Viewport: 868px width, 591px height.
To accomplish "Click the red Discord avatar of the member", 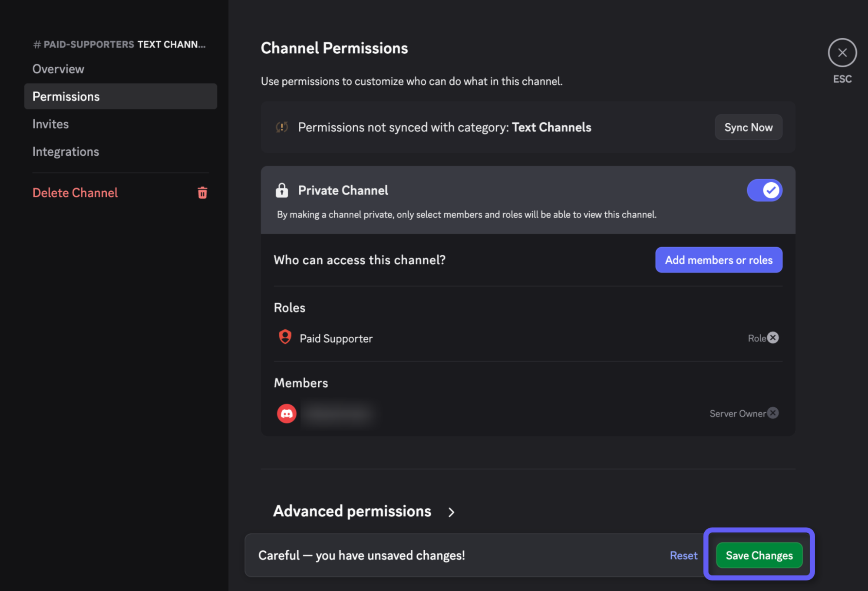I will click(287, 414).
